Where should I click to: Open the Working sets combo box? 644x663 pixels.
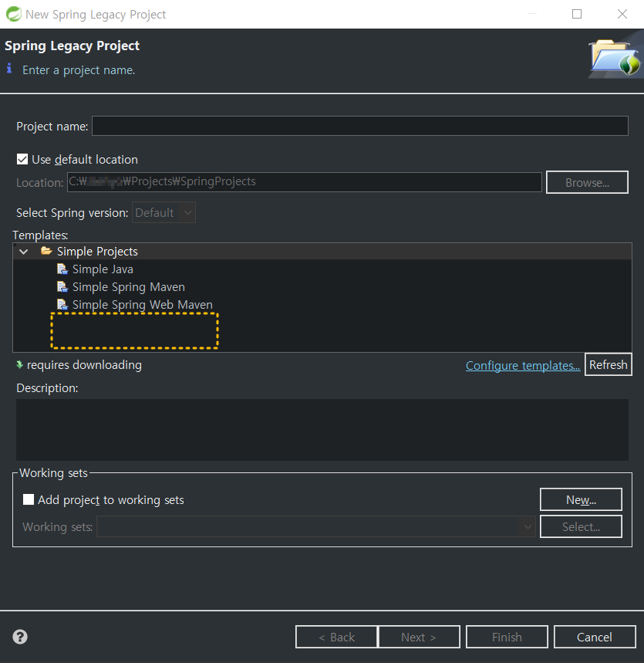click(x=316, y=527)
